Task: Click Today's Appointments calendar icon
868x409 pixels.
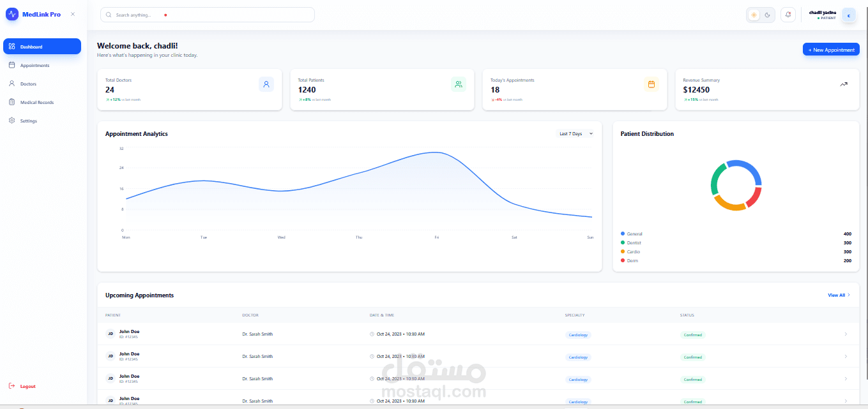Action: [x=651, y=84]
